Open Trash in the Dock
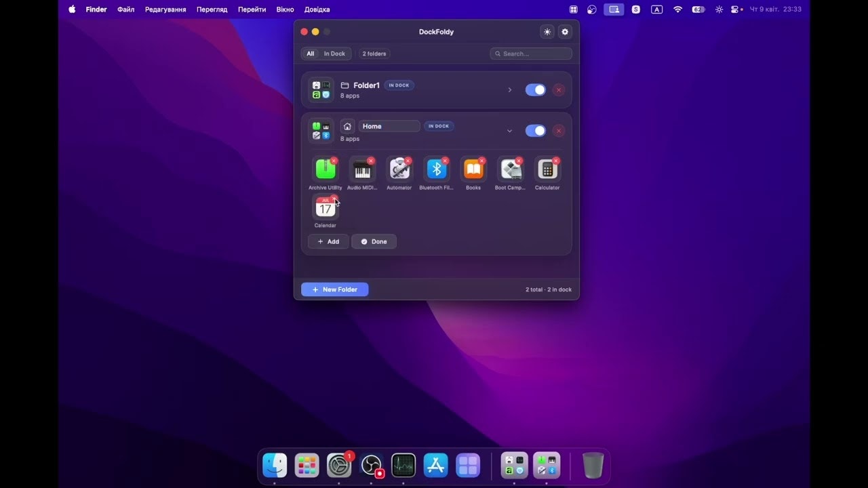This screenshot has height=488, width=868. [593, 466]
